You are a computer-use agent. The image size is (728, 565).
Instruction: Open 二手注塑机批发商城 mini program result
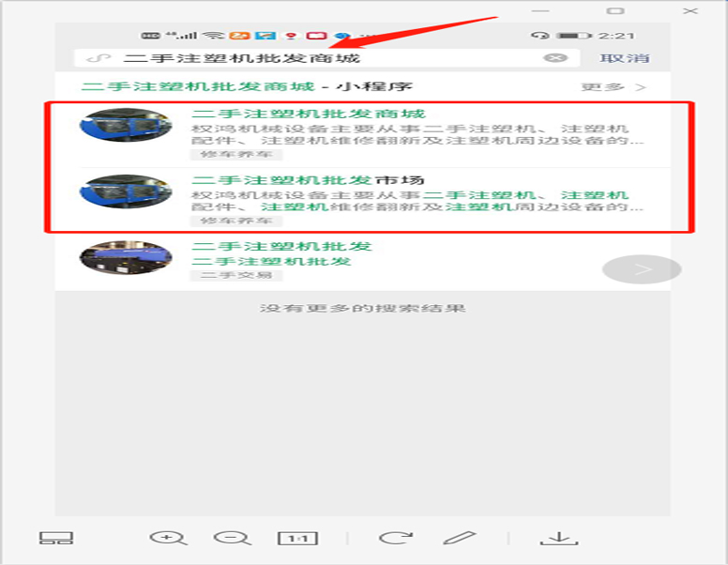click(363, 134)
